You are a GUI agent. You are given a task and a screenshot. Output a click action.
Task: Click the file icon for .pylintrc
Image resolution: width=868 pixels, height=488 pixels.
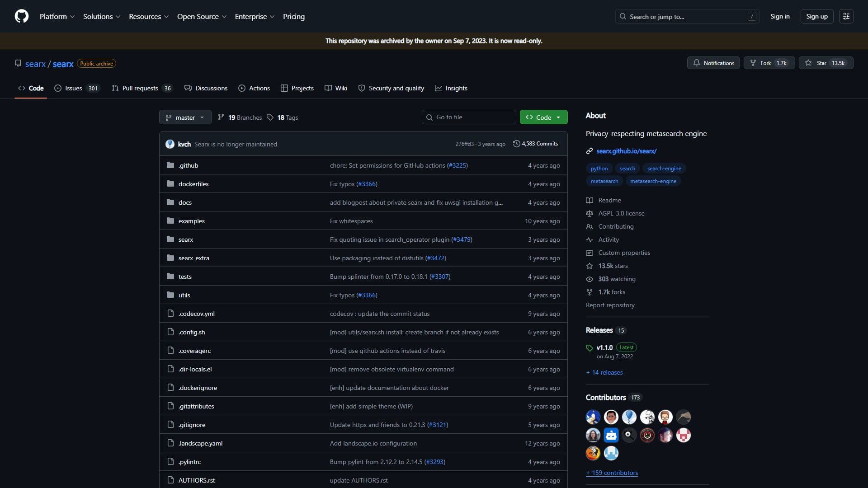[x=170, y=462]
